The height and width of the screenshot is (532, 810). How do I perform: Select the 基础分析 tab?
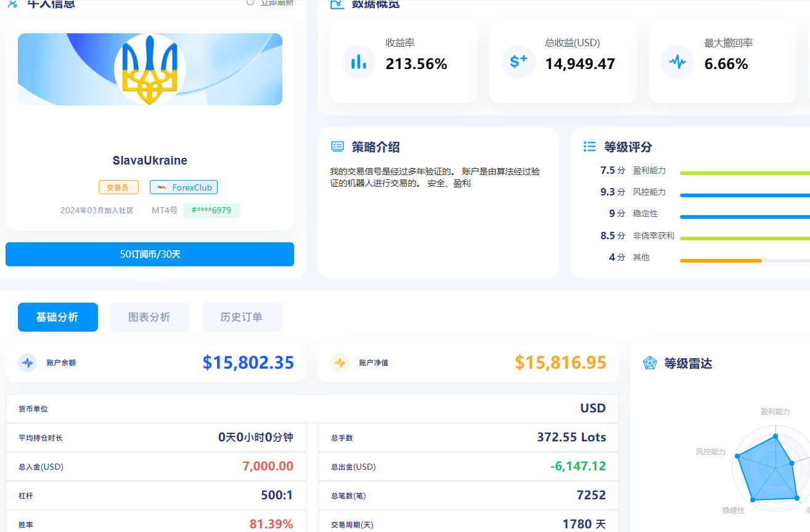point(57,317)
